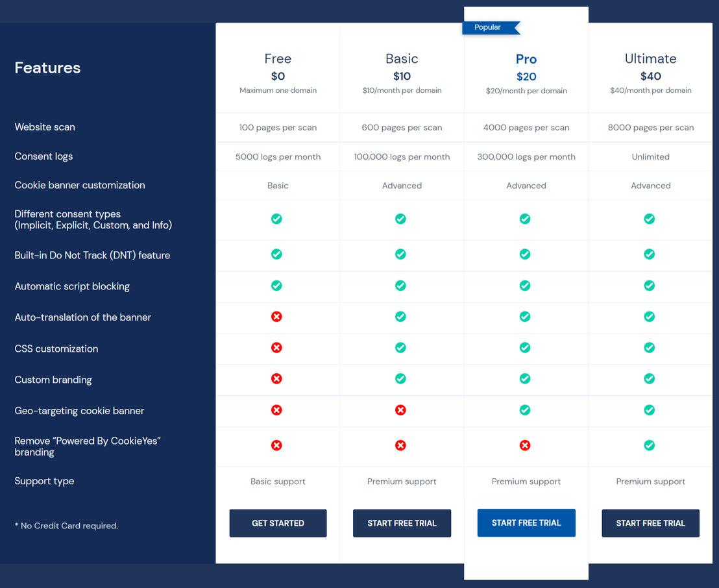This screenshot has height=588, width=719.
Task: Click Free plan's check for Automatic script blocking
Action: pyautogui.click(x=276, y=286)
